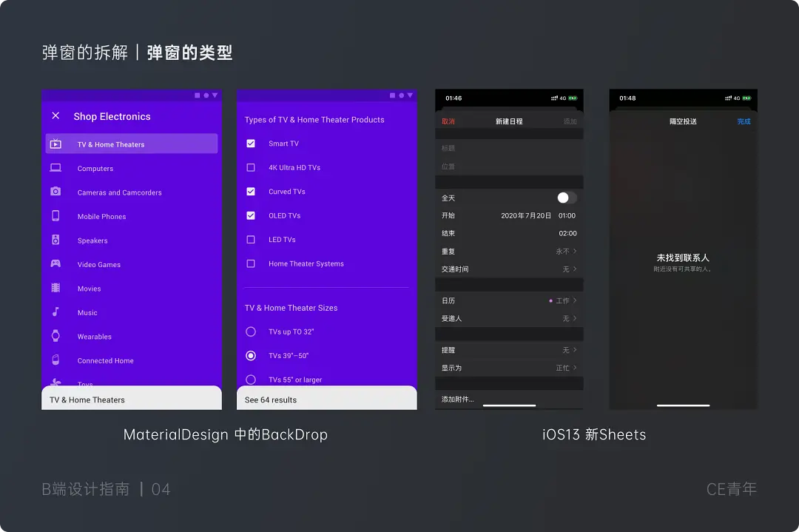Expand the 交通时间 travel time setting
The height and width of the screenshot is (532, 799).
[575, 269]
